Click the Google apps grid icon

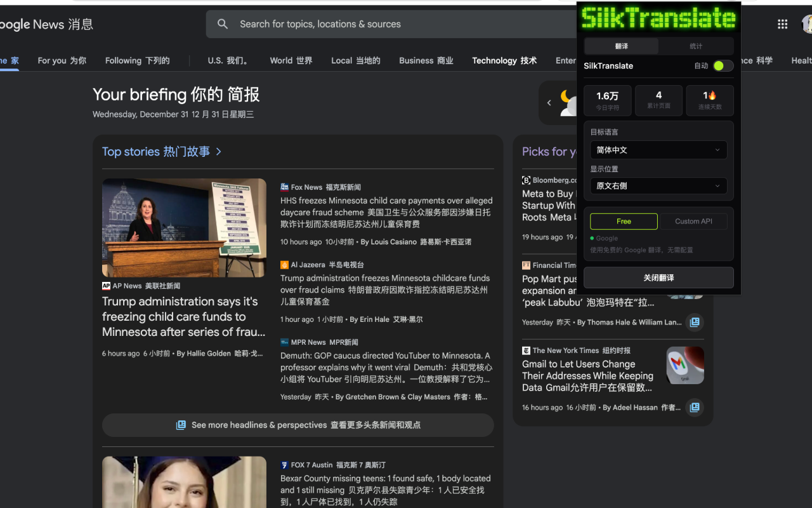click(x=782, y=24)
